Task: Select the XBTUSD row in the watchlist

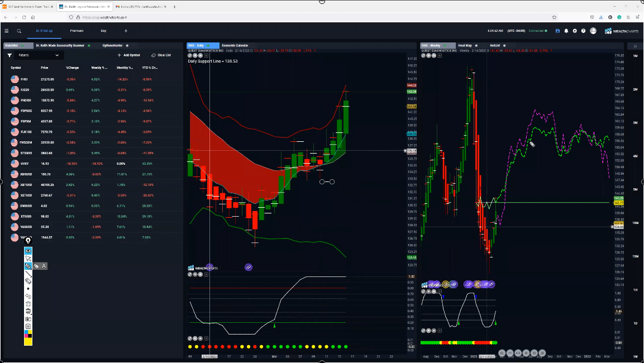Action: [x=93, y=185]
